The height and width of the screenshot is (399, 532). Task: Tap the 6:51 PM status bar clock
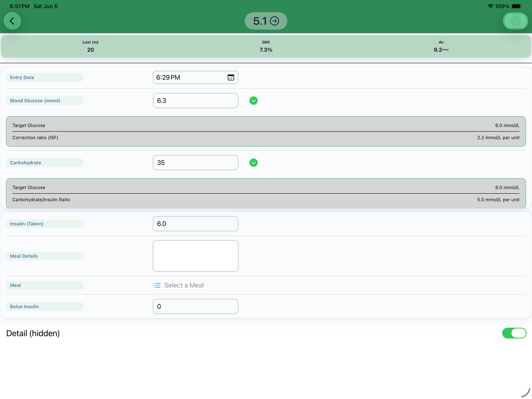pyautogui.click(x=20, y=6)
